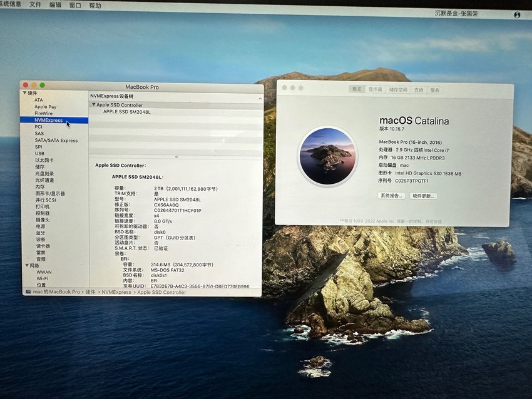The width and height of the screenshot is (532, 399).
Task: Collapse the 网络 section in sidebar
Action: 27,265
